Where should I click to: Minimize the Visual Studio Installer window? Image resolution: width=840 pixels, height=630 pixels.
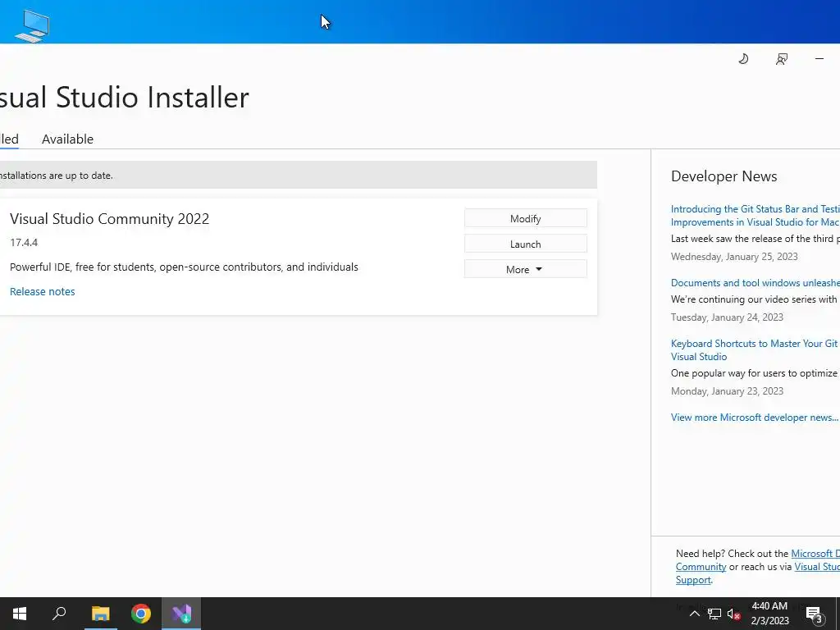click(819, 59)
